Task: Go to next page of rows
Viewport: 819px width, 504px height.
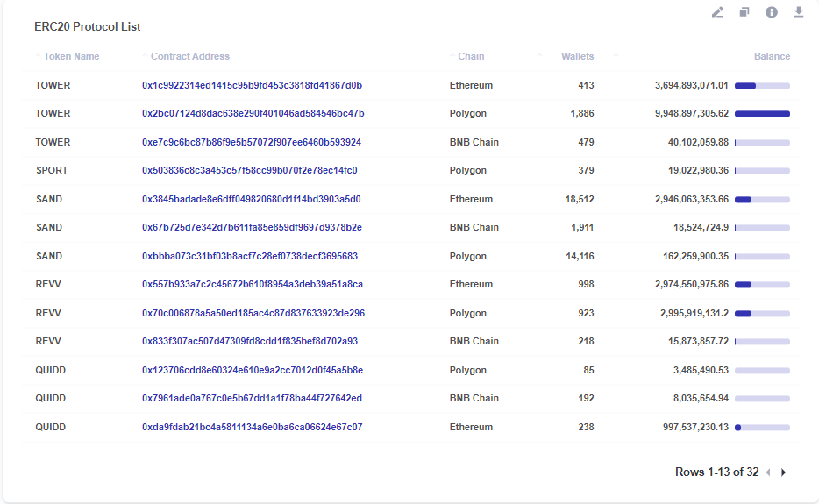Action: pos(783,472)
